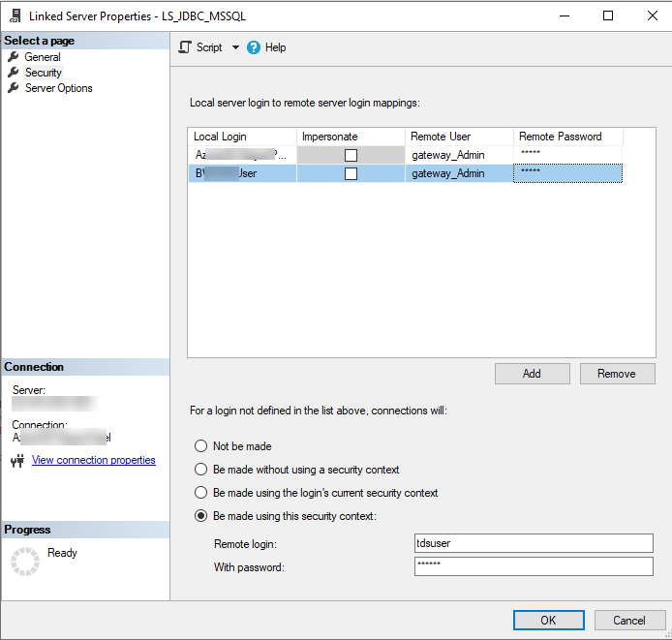The image size is (672, 640).
Task: Toggle Impersonate checkbox in first row
Action: click(351, 155)
